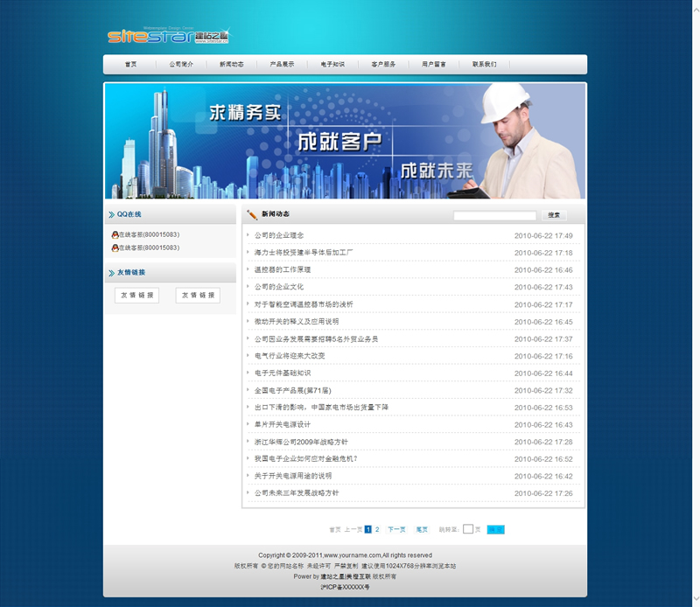Click the second QQ penguin icon

[x=115, y=248]
